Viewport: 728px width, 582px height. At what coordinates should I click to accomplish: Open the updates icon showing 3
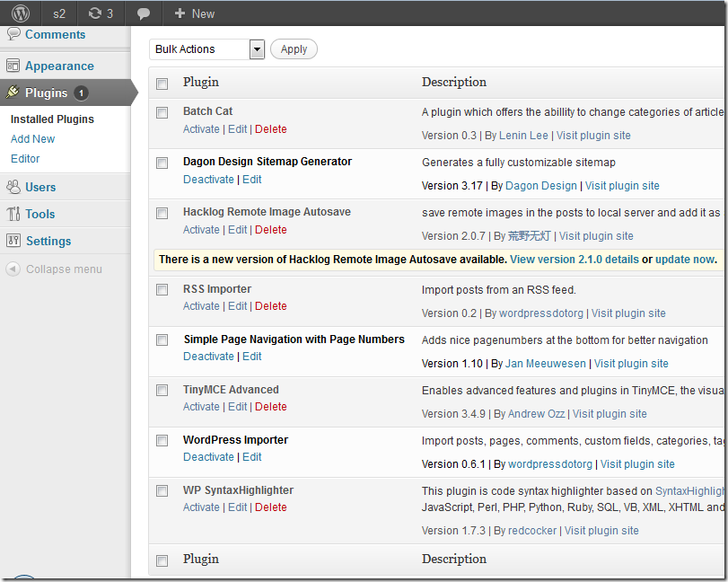[101, 13]
